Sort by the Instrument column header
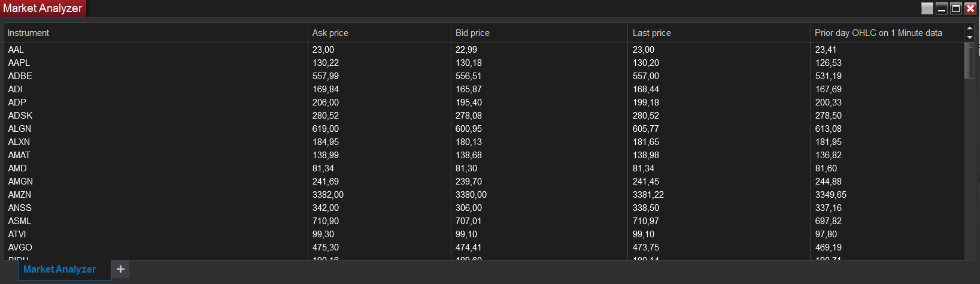 [x=29, y=33]
